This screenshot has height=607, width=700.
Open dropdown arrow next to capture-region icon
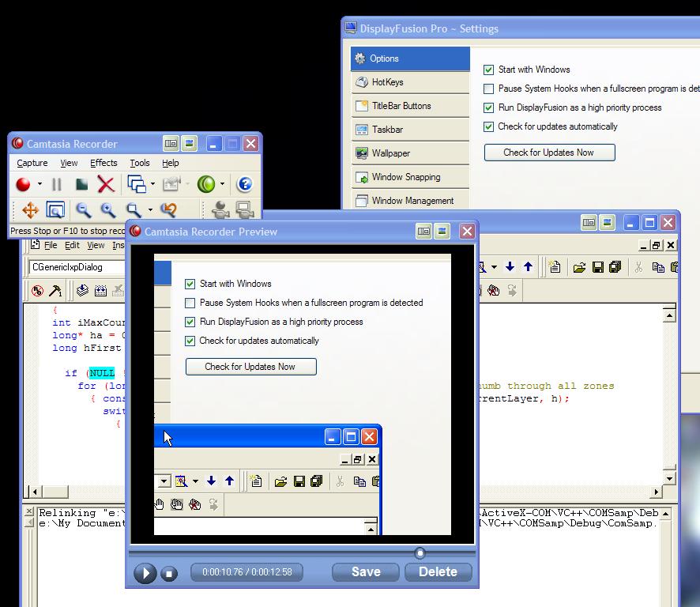click(152, 184)
